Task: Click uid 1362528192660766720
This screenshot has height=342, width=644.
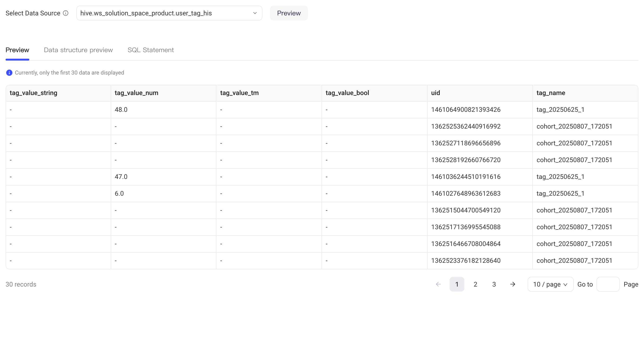Action: pos(466,160)
